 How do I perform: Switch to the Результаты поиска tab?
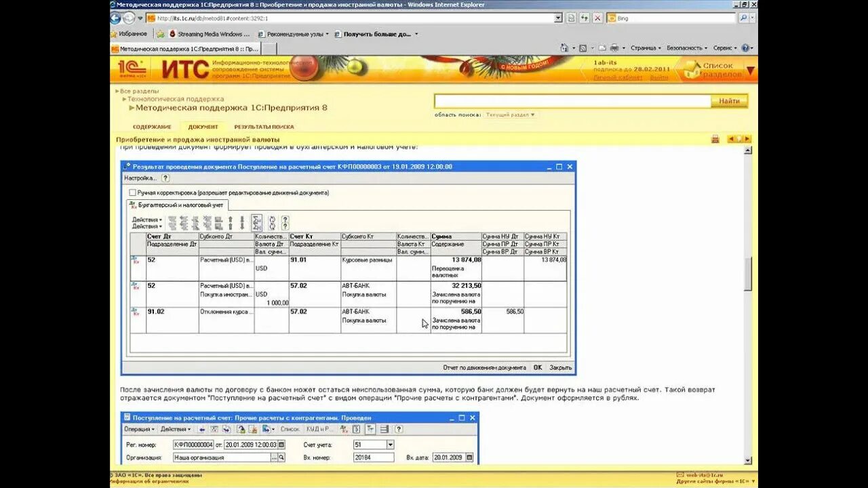[x=264, y=127]
